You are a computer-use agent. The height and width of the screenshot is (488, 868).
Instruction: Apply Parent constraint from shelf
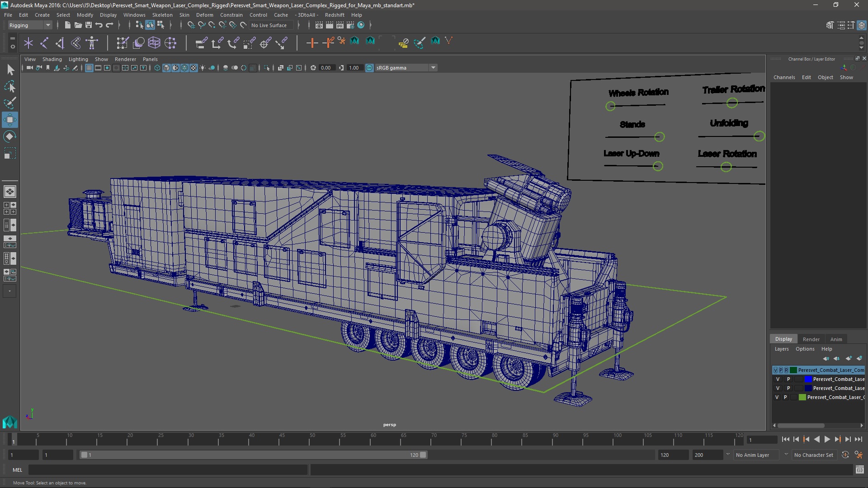tap(201, 43)
